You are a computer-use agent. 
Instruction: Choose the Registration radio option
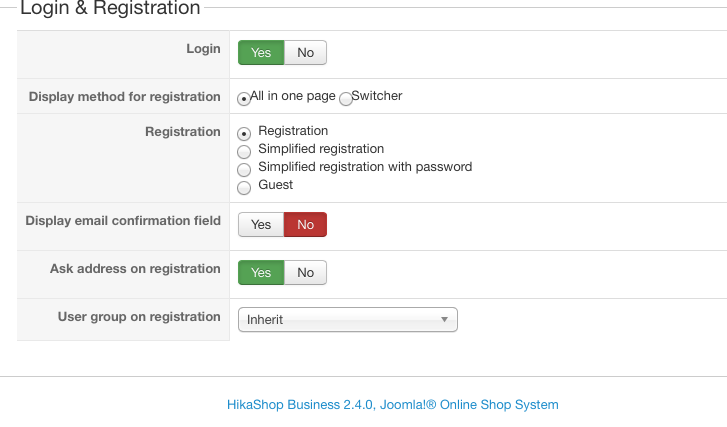[x=244, y=133]
